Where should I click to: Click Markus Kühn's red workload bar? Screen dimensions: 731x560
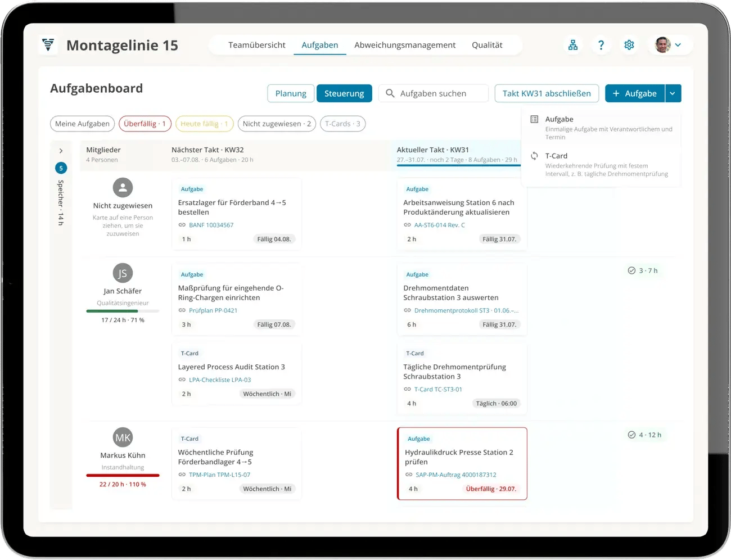click(123, 475)
